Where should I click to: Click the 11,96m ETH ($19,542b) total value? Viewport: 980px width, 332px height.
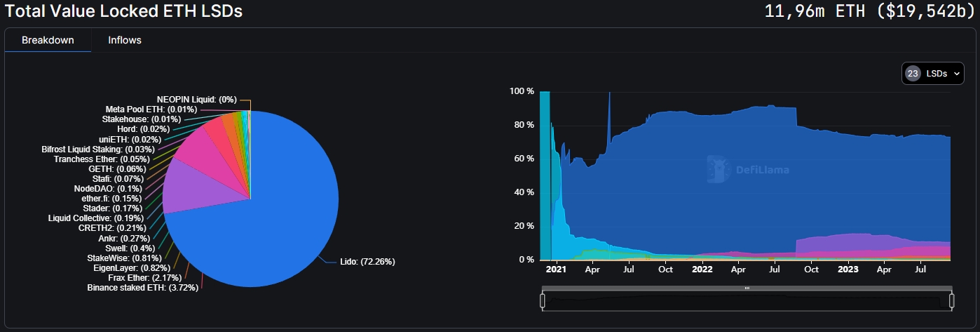tap(871, 11)
